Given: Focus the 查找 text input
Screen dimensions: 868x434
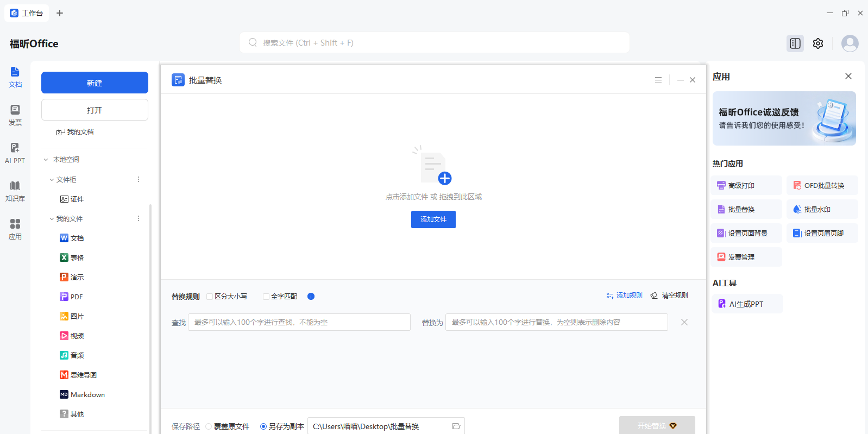Looking at the screenshot, I should 299,322.
